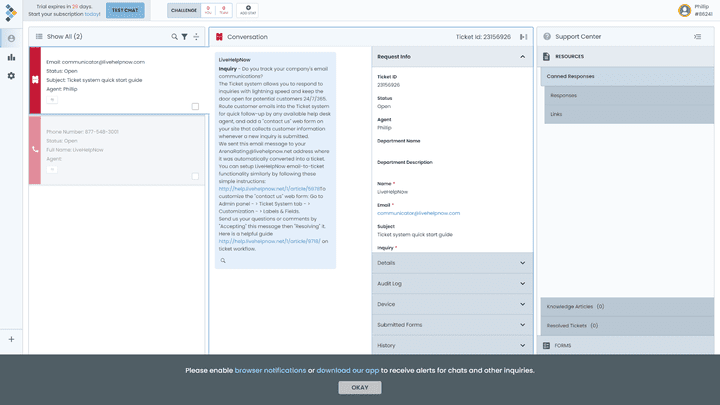This screenshot has height=405, width=720.
Task: Check the box on the email ticket card
Action: (195, 106)
